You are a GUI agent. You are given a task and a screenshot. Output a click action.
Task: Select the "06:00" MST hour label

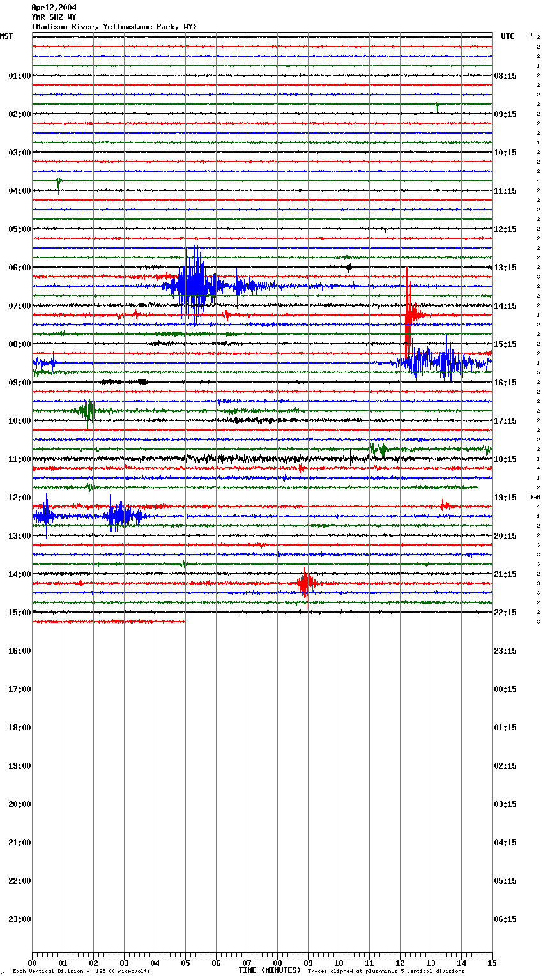click(20, 268)
